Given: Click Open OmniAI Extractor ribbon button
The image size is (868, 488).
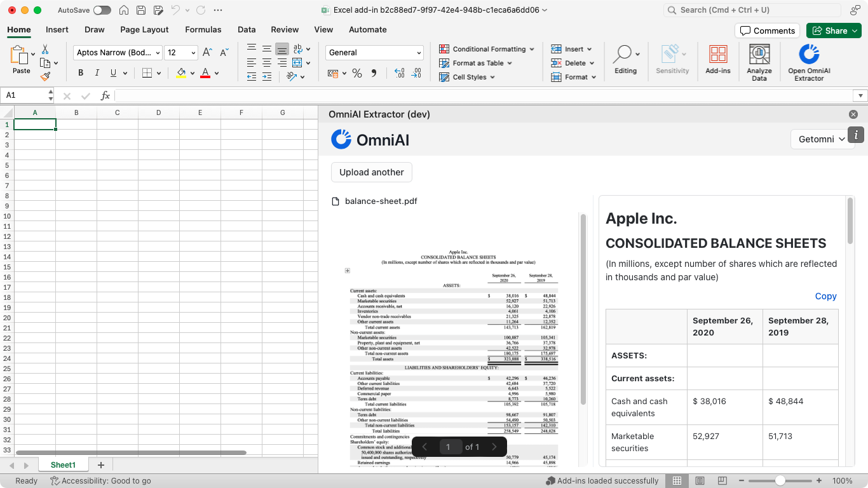Looking at the screenshot, I should (x=809, y=62).
